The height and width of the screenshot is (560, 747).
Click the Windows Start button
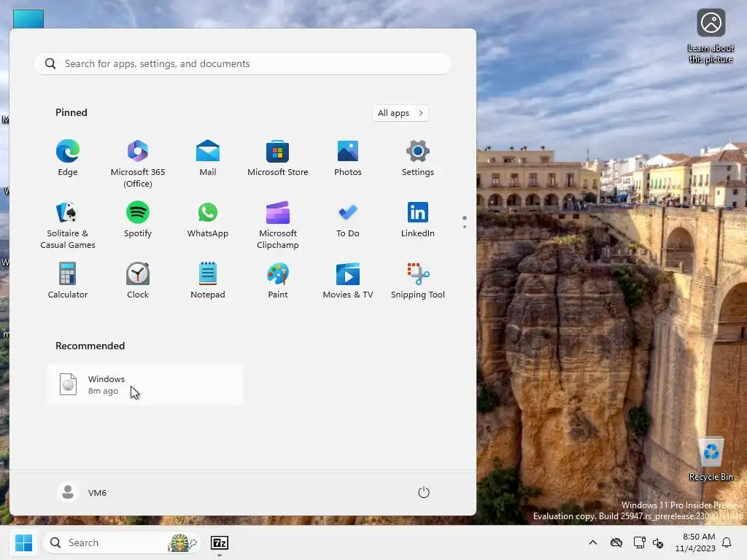(x=23, y=542)
